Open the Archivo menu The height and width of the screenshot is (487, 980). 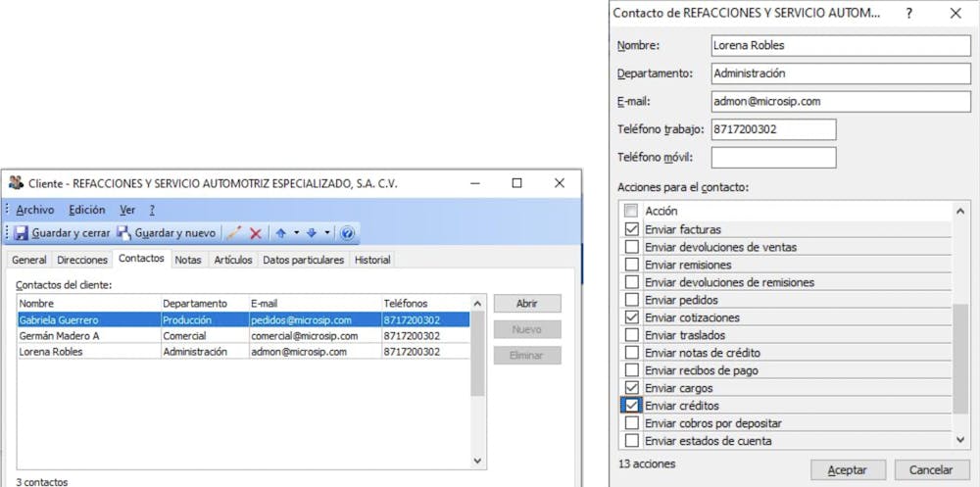pos(35,210)
